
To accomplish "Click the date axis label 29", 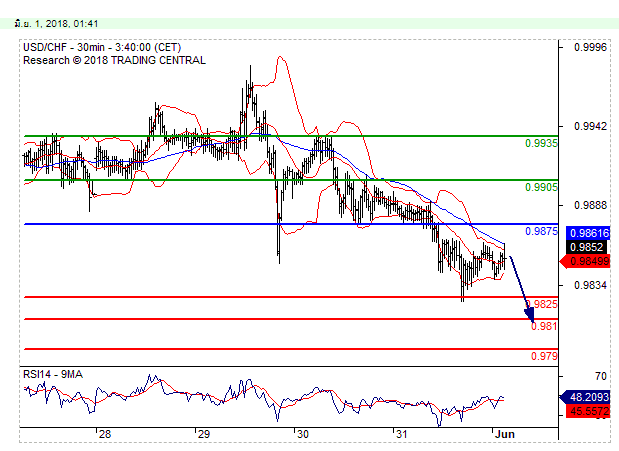I will 203,434.
